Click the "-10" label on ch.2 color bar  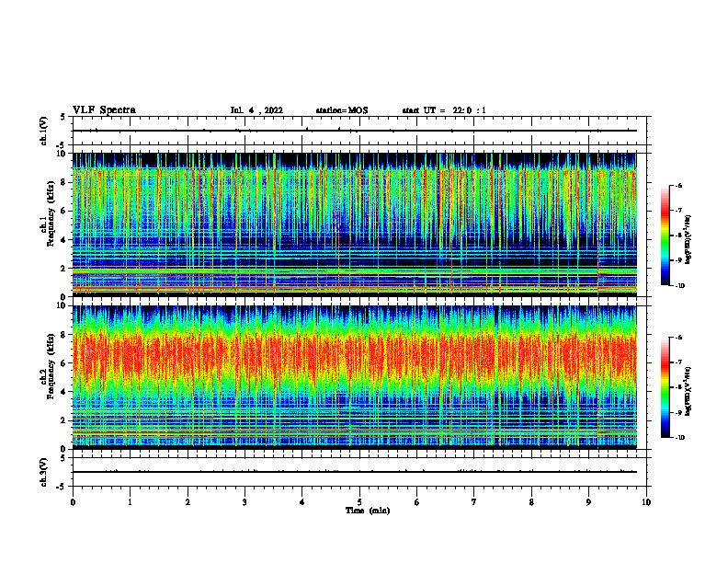679,438
